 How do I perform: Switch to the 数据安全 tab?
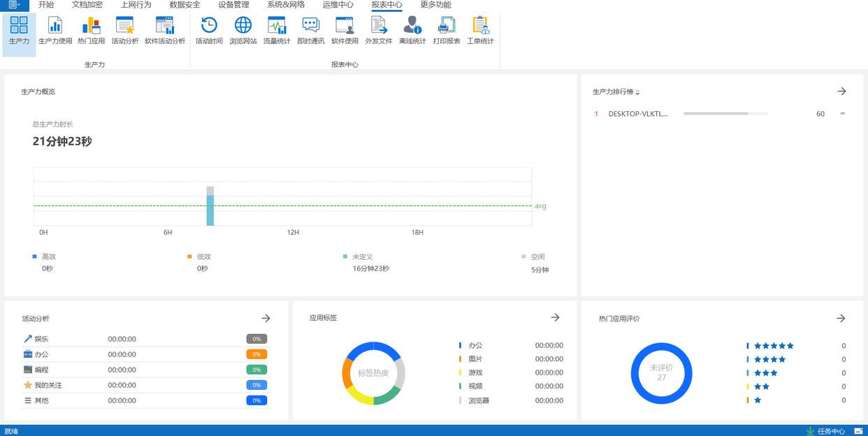[185, 5]
